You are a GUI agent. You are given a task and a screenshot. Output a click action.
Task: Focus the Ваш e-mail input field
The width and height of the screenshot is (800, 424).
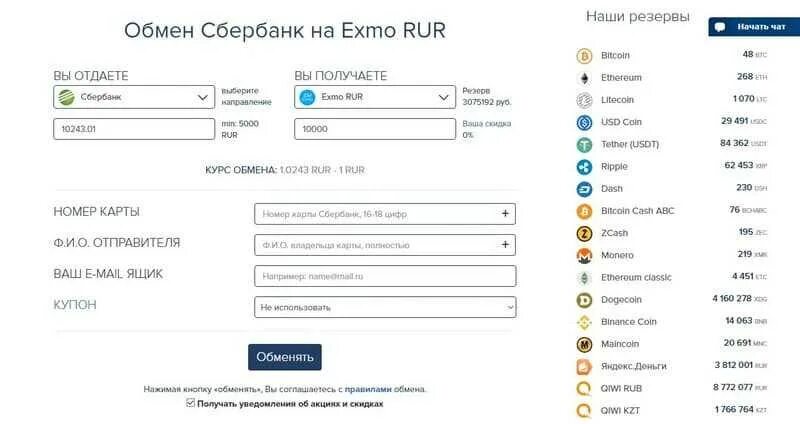pyautogui.click(x=385, y=276)
